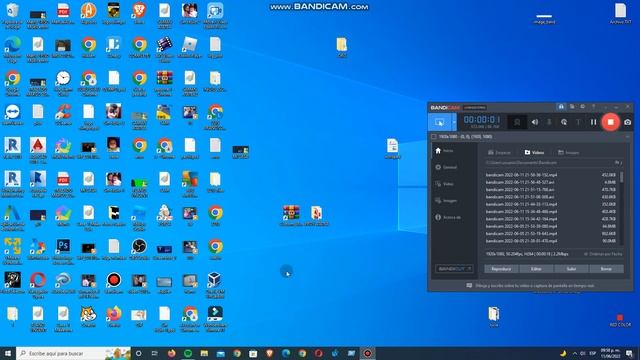Take a screenshot with Bandicam's camera icon
The image size is (640, 360).
pos(627,122)
